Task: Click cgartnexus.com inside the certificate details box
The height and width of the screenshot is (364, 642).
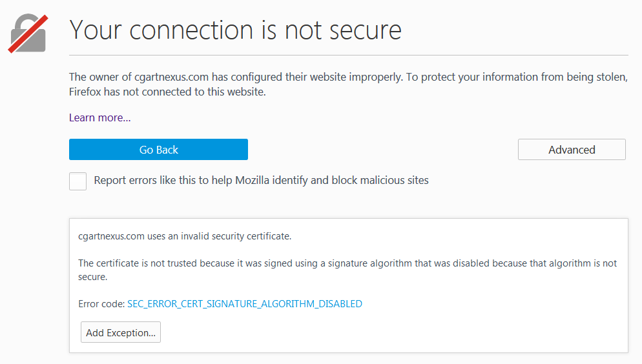Action: tap(111, 236)
